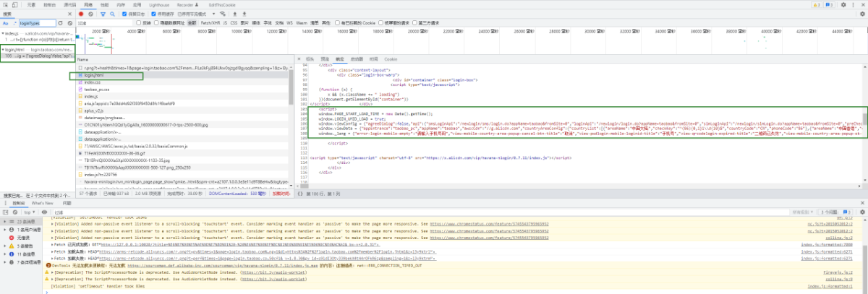Expand 1 条用户消息 group
Image resolution: width=868 pixels, height=294 pixels.
(4, 230)
